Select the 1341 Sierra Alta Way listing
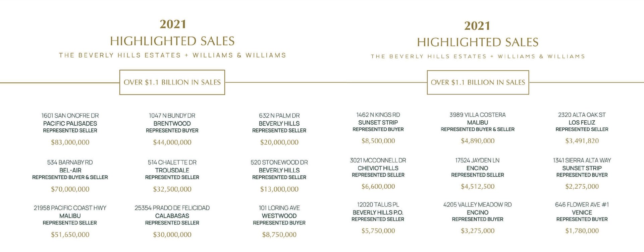The height and width of the screenshot is (252, 644). [x=582, y=161]
